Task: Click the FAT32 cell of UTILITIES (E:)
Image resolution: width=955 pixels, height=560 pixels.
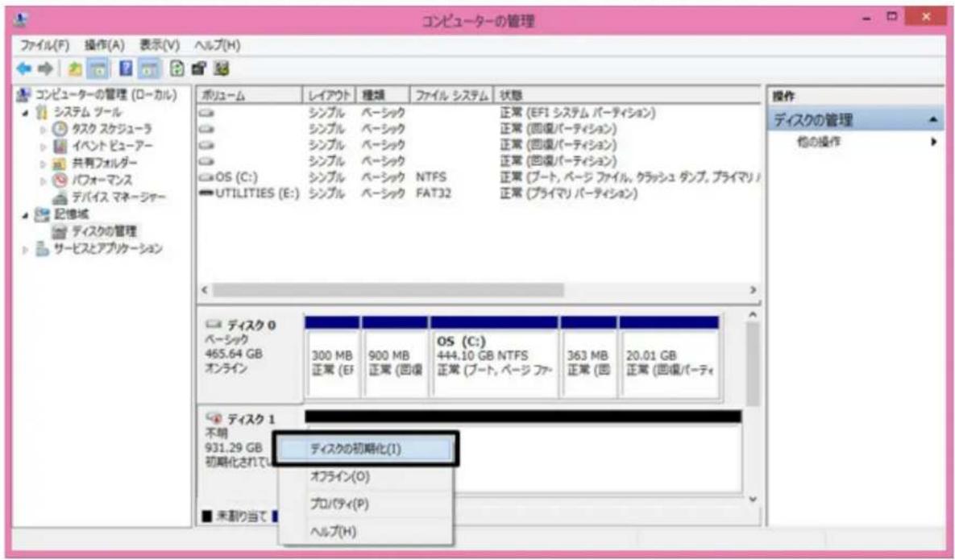Action: coord(434,193)
